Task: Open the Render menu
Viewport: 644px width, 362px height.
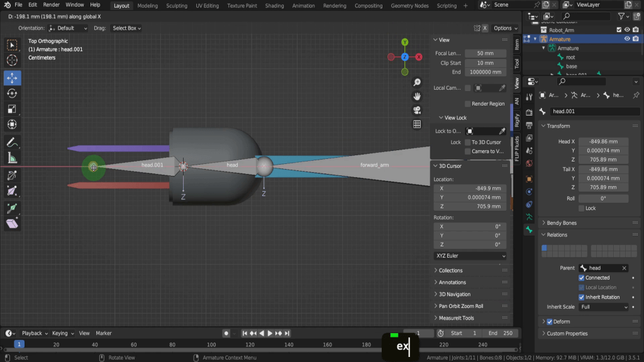Action: (51, 5)
